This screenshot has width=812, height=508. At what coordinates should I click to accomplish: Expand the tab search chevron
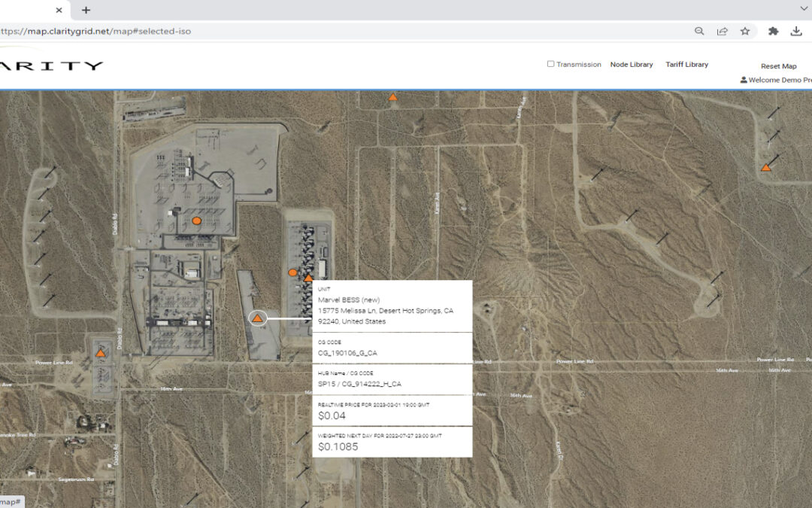pos(804,9)
